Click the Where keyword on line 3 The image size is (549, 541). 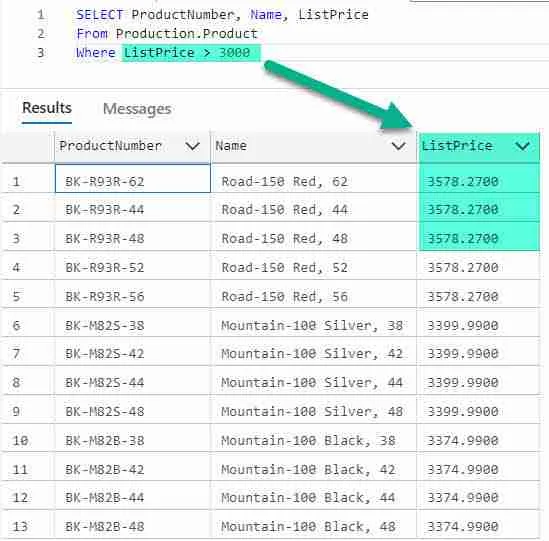tap(96, 53)
